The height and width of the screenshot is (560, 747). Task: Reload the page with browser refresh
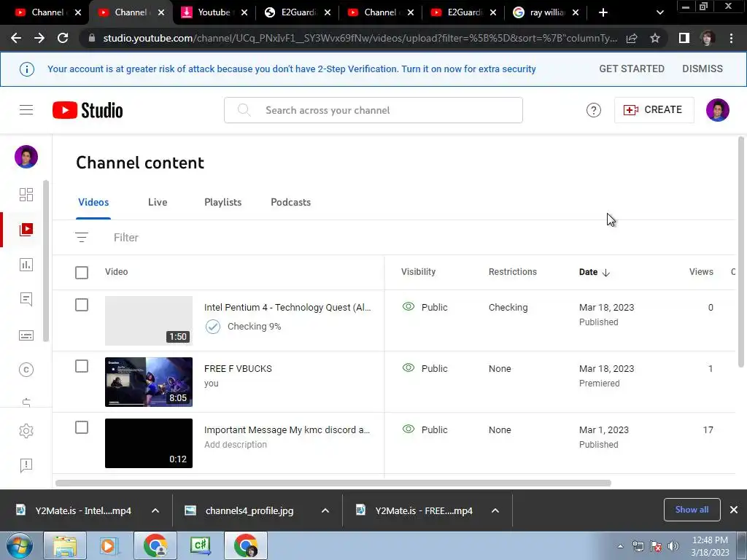coord(63,38)
